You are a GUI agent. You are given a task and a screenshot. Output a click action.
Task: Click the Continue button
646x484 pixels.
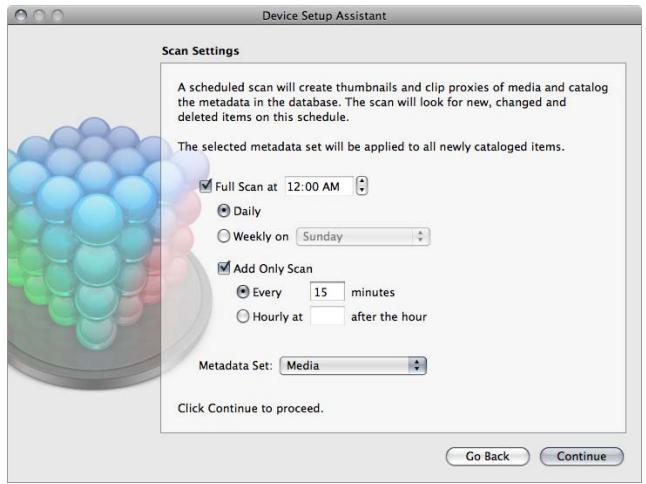click(x=581, y=456)
